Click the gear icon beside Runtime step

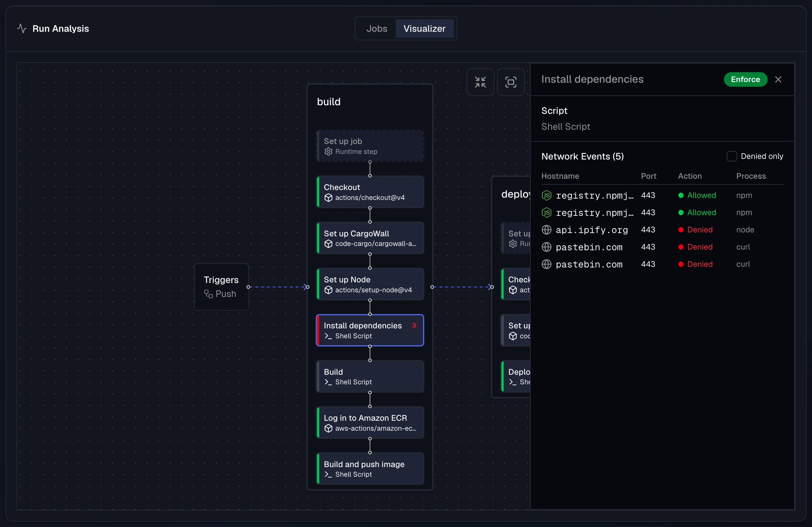click(328, 152)
